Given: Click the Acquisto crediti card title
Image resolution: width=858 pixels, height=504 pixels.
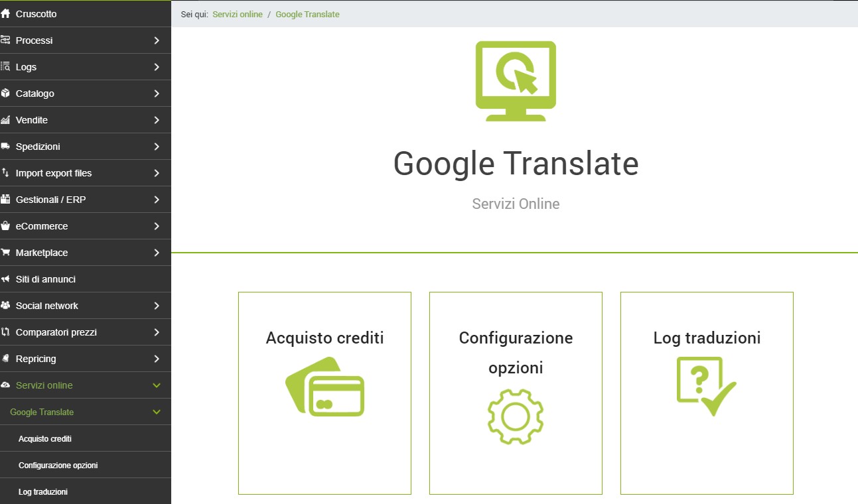Looking at the screenshot, I should click(x=324, y=338).
